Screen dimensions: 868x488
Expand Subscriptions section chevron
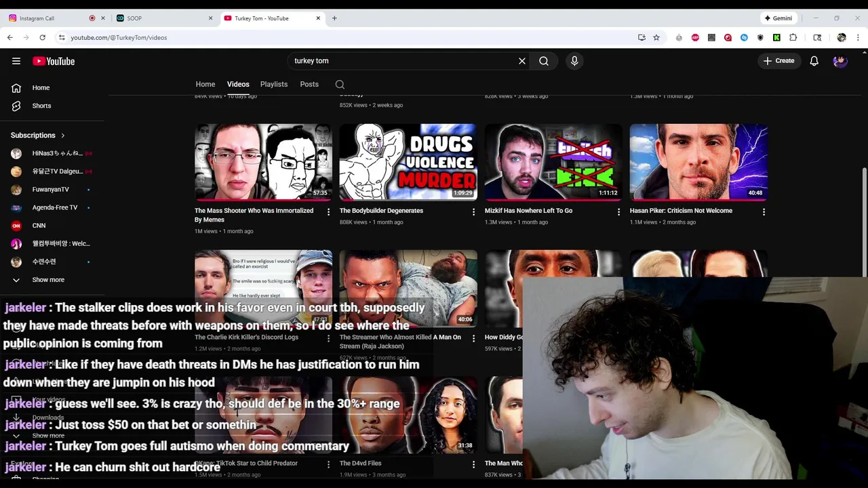(x=63, y=136)
